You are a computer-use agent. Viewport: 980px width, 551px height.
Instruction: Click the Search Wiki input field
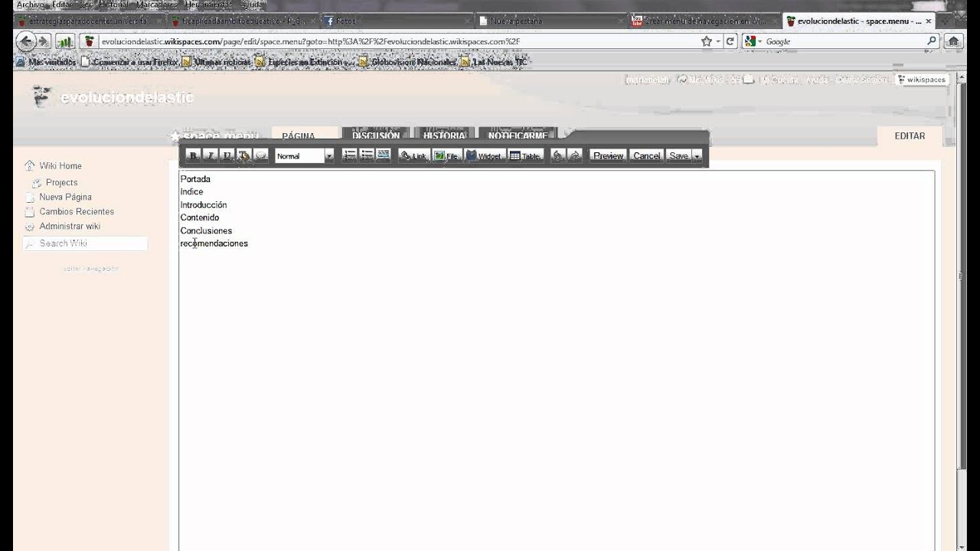click(84, 243)
